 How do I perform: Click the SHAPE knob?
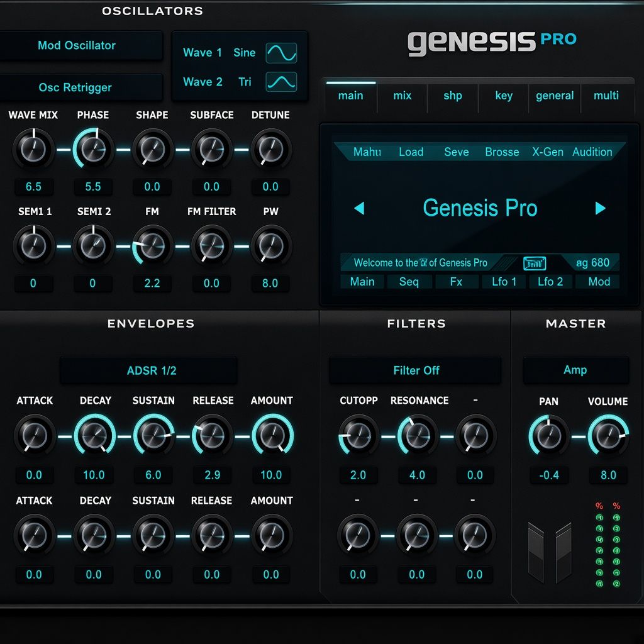(x=152, y=149)
